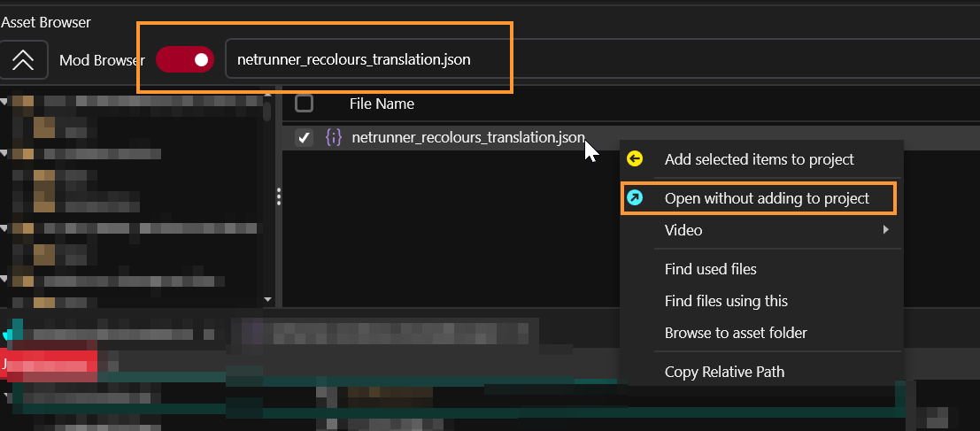Click the three-dot panel splitter handle
The image size is (980, 431).
pyautogui.click(x=279, y=196)
